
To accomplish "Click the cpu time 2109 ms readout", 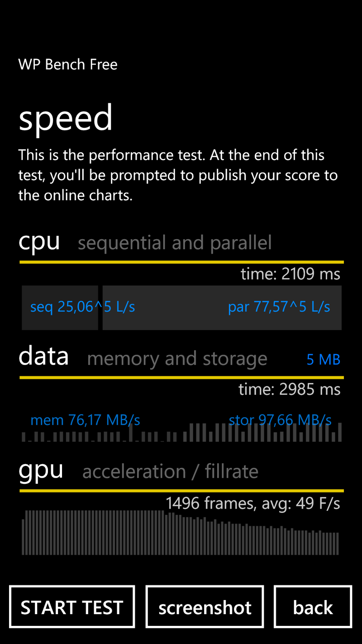I will 290,274.
